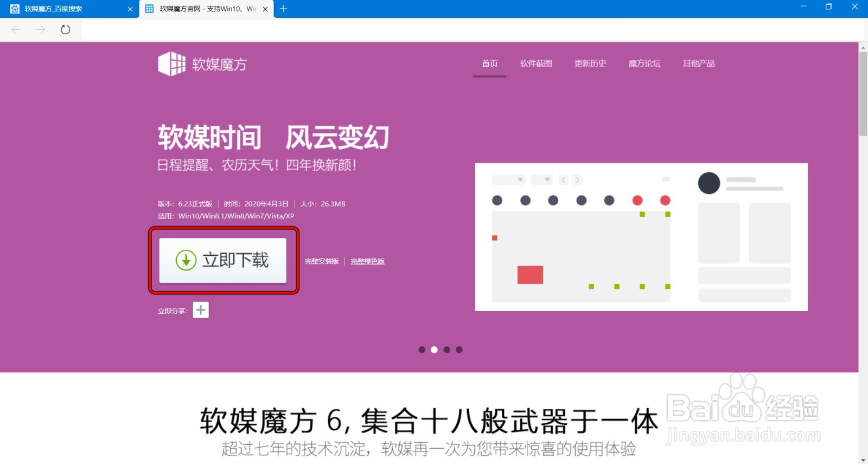Open the 其他产品 navigation item

699,63
